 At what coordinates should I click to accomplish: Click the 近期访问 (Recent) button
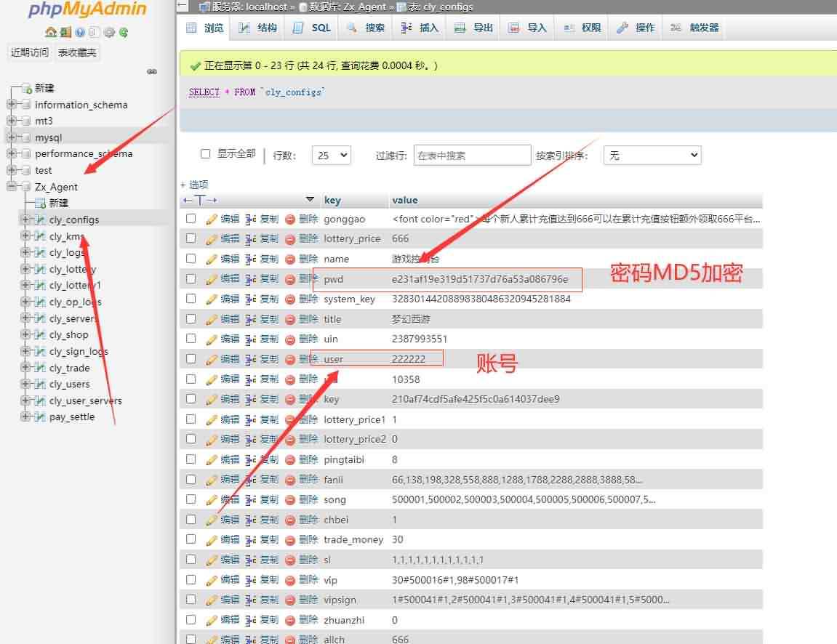coord(30,52)
